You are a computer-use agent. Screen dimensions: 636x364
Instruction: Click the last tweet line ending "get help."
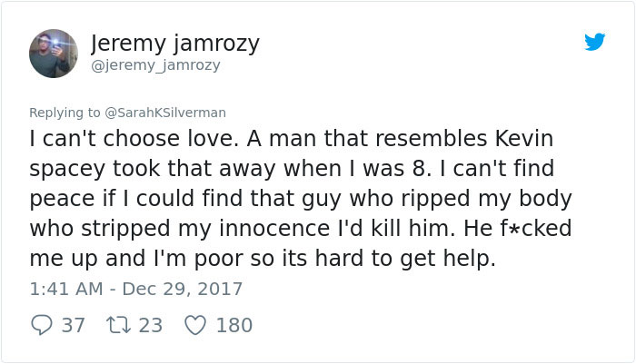(263, 258)
